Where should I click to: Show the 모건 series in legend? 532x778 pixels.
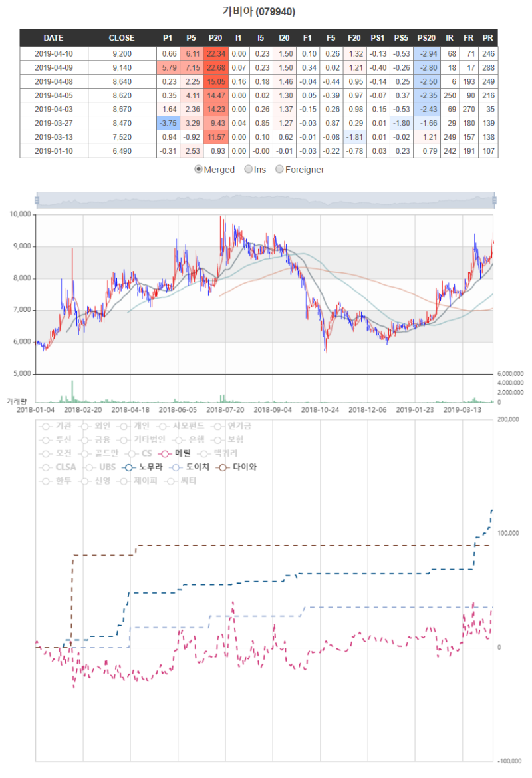(x=55, y=453)
